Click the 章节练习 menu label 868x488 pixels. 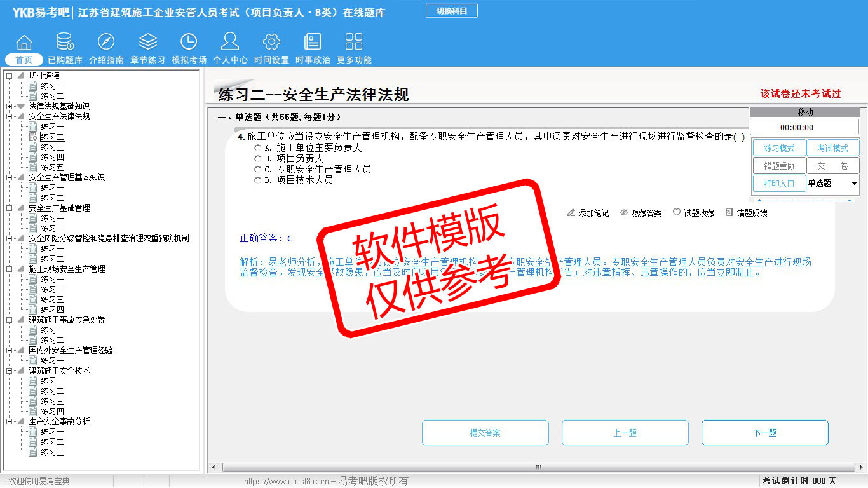[148, 60]
